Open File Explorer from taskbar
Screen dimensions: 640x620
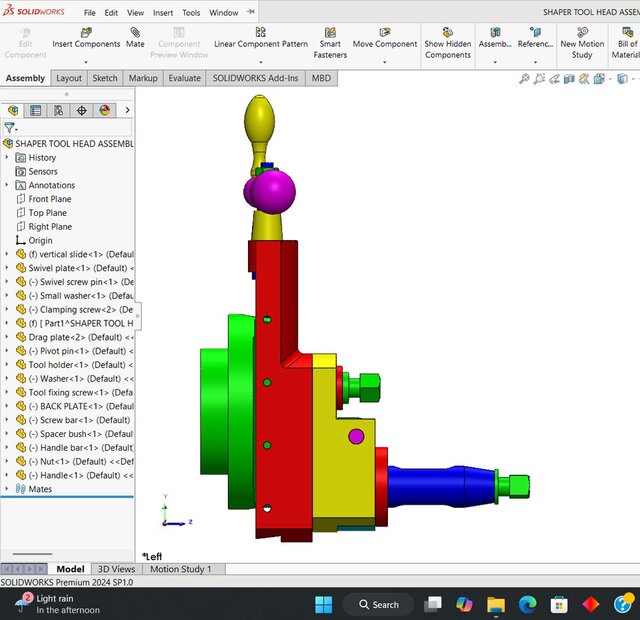pyautogui.click(x=496, y=604)
